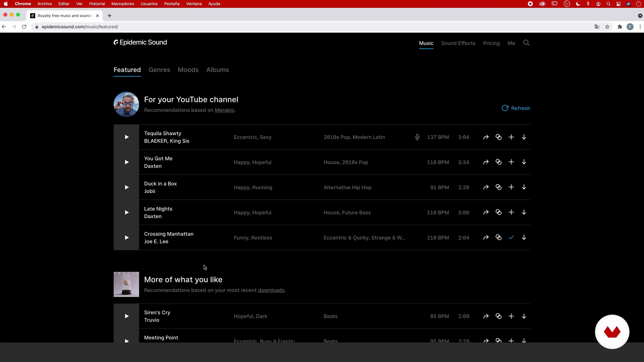
Task: Share the Crossing Manhattan track
Action: pos(486,237)
